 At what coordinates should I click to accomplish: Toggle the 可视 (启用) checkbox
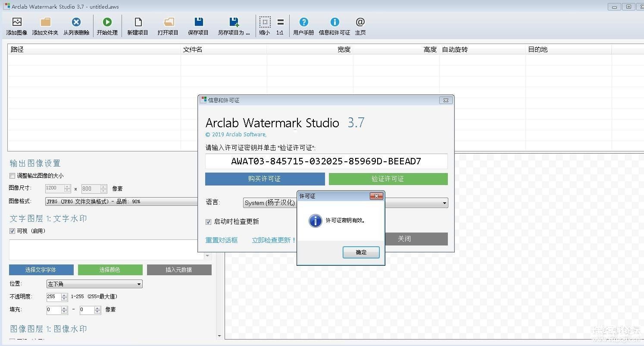(12, 231)
